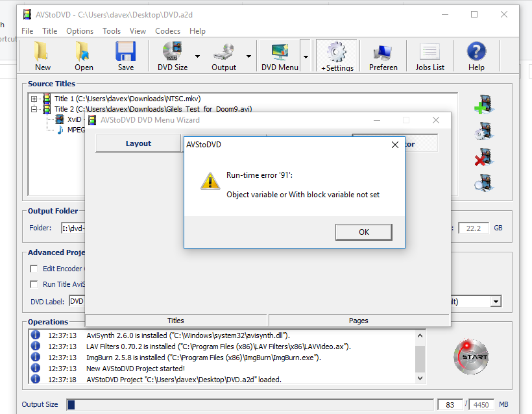The height and width of the screenshot is (414, 532).
Task: Open title settings with the gear film icon
Action: [484, 131]
